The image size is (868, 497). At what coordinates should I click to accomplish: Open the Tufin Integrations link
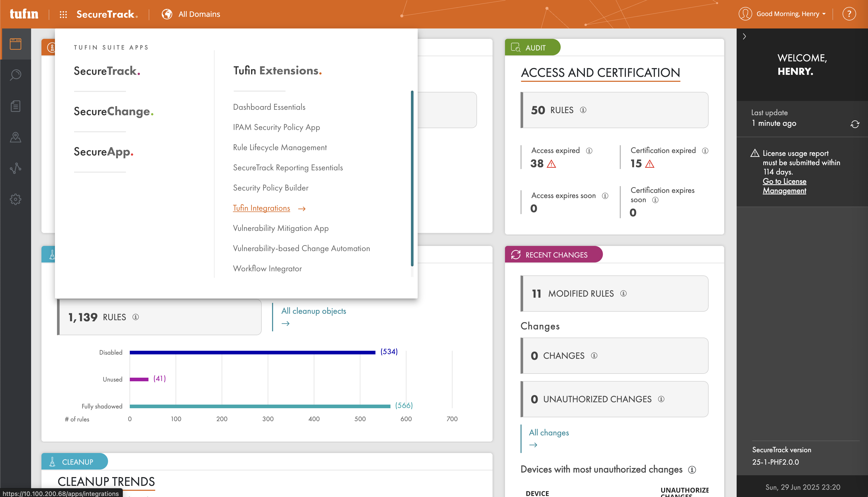(x=261, y=208)
